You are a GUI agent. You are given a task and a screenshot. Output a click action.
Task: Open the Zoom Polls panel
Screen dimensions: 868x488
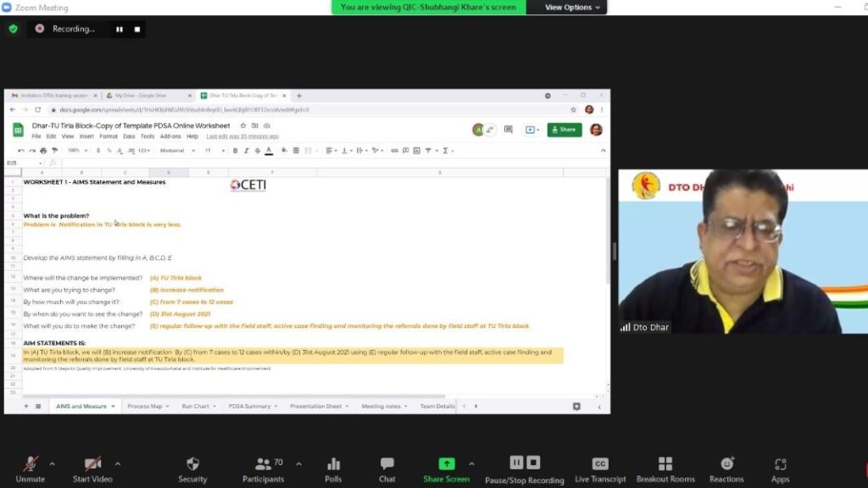(332, 469)
